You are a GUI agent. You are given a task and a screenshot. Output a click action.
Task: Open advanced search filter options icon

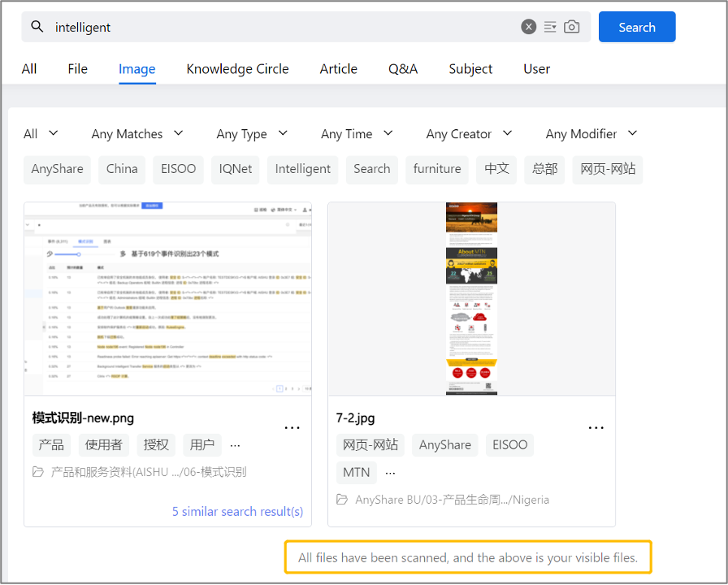tap(550, 27)
